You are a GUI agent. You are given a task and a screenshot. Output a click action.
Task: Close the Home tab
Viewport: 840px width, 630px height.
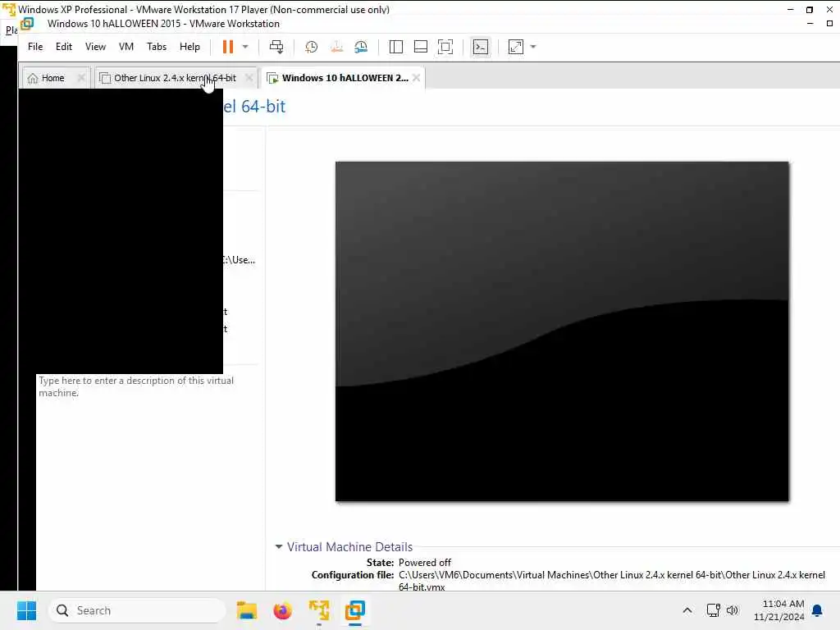point(81,78)
